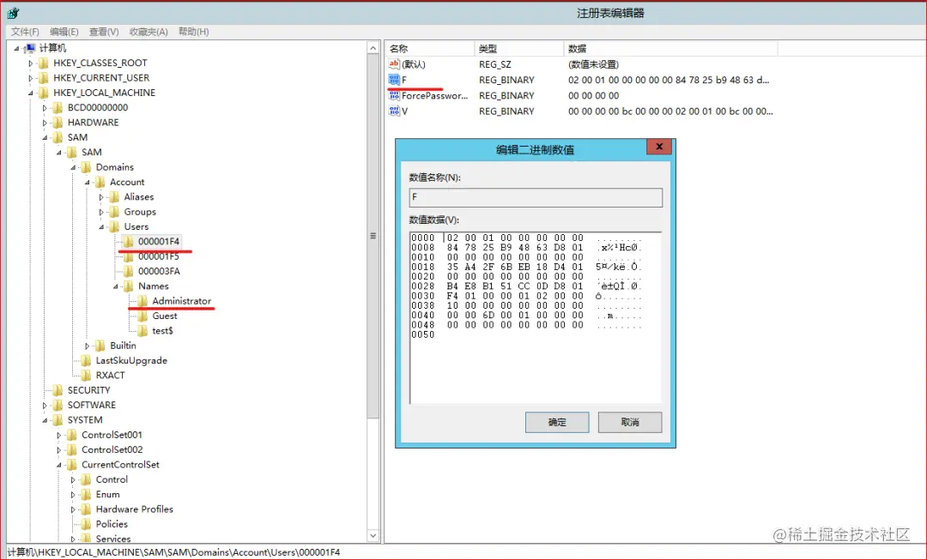This screenshot has width=927, height=560.
Task: Open the 文件(F) menu
Action: pos(25,32)
